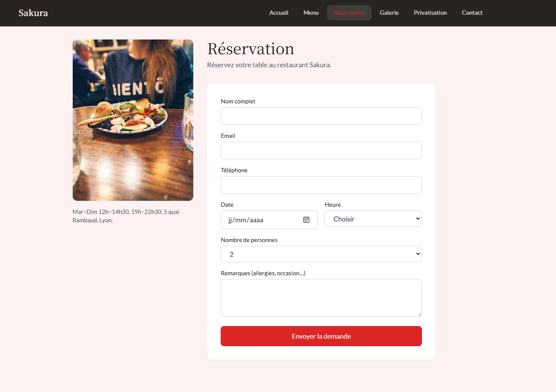
Task: Click into the Email input box
Action: pyautogui.click(x=321, y=150)
